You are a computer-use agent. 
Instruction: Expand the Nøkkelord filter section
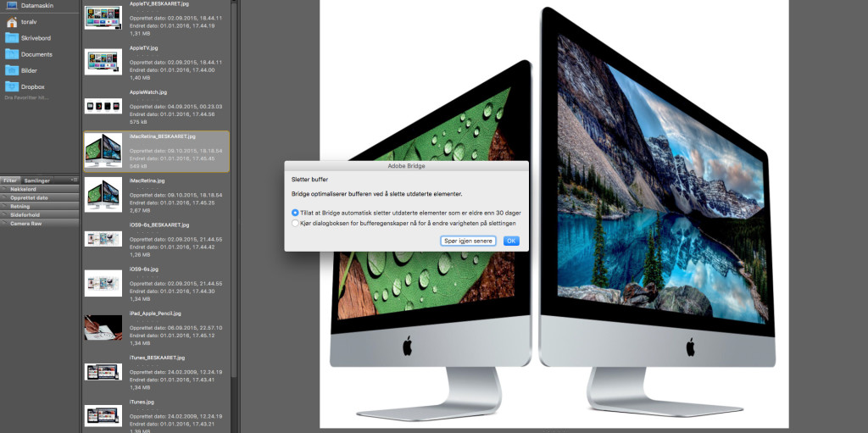click(x=4, y=189)
